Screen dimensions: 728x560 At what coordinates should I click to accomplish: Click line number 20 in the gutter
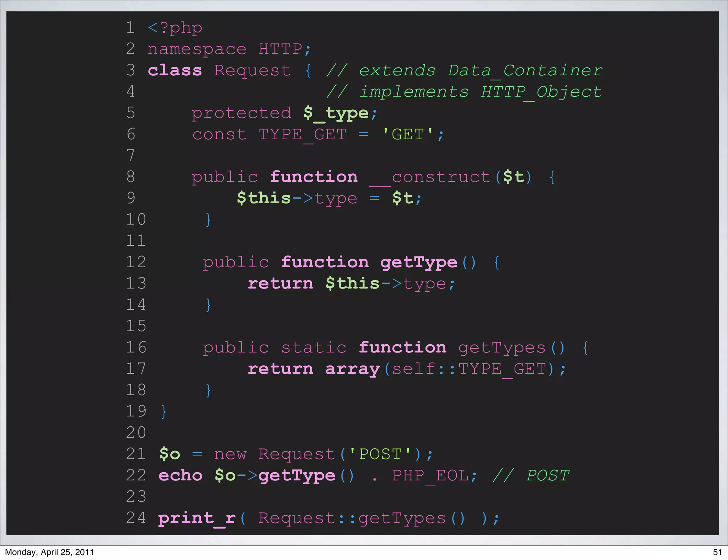tap(136, 433)
